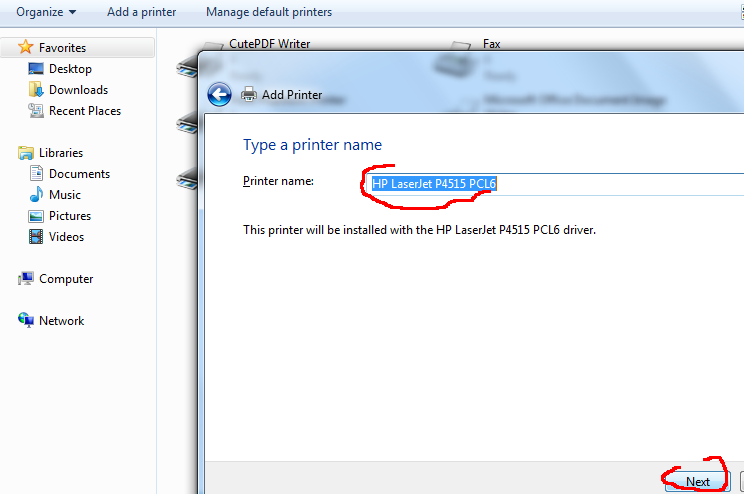Select Computer in the navigation pane
The height and width of the screenshot is (494, 744).
tap(66, 279)
